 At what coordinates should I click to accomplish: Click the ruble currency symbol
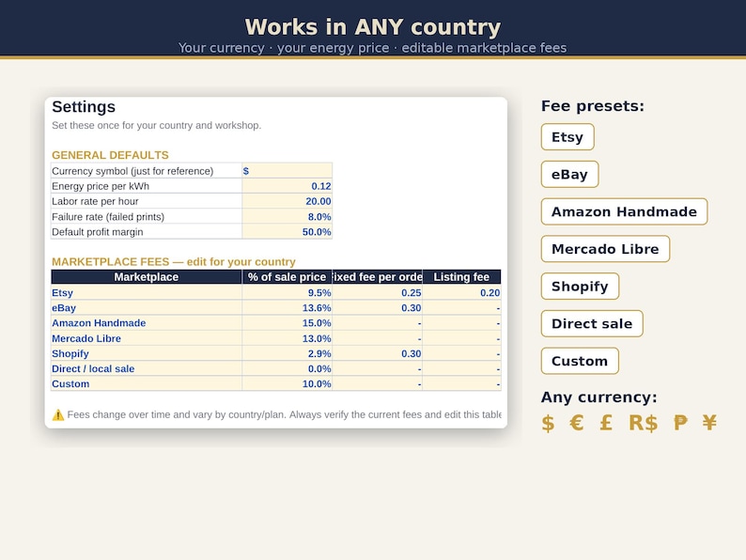tap(681, 423)
